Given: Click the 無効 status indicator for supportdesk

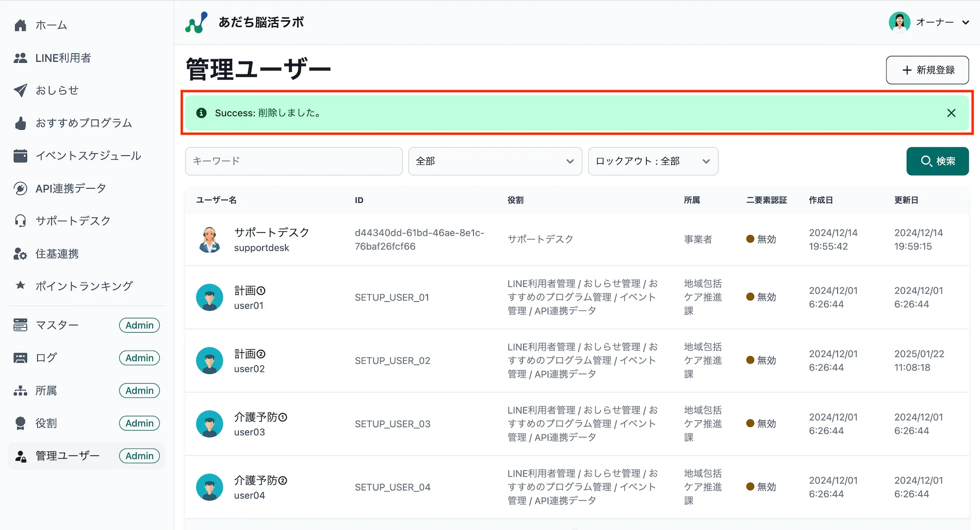Looking at the screenshot, I should pyautogui.click(x=761, y=240).
